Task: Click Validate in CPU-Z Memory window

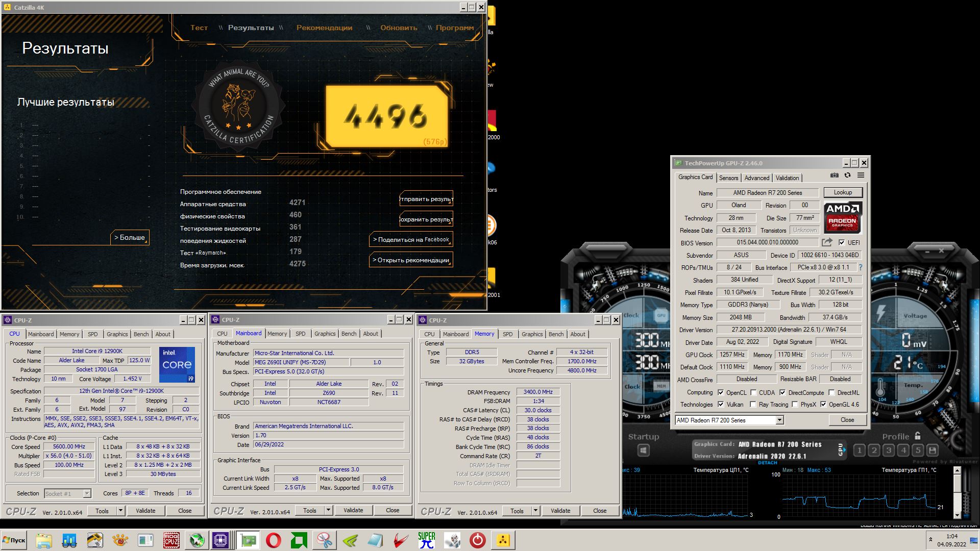Action: [x=560, y=510]
